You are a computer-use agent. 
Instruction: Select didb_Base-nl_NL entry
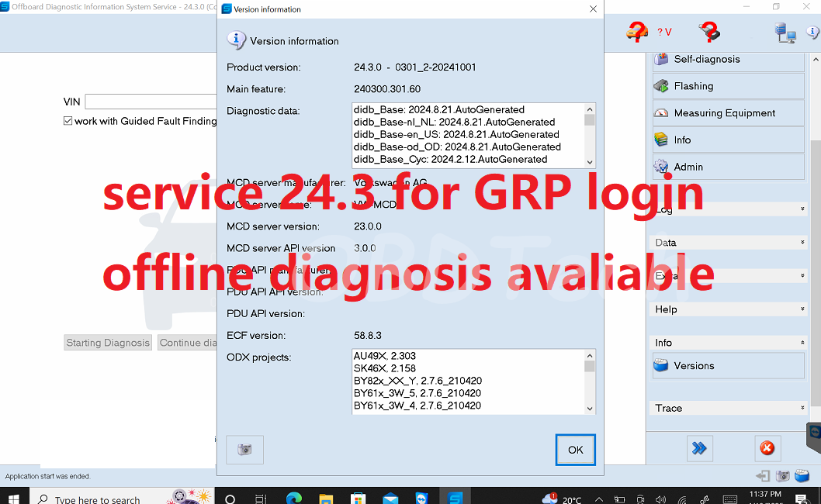(x=454, y=122)
